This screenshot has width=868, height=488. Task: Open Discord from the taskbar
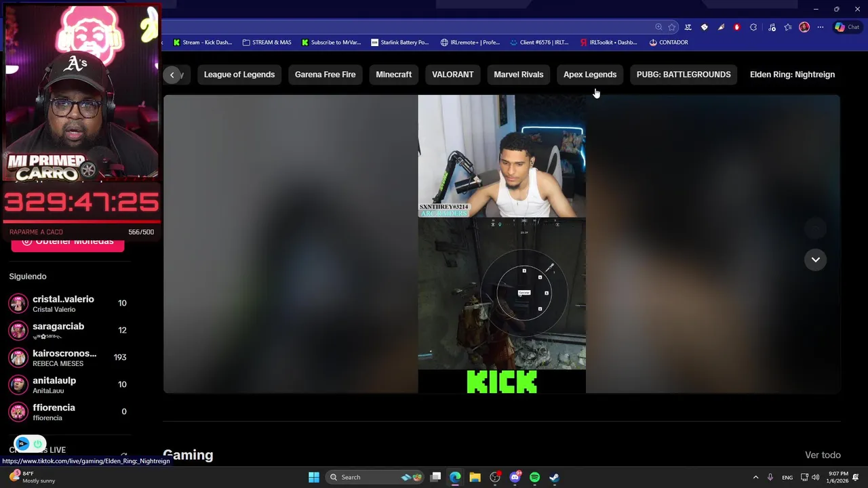coord(515,477)
